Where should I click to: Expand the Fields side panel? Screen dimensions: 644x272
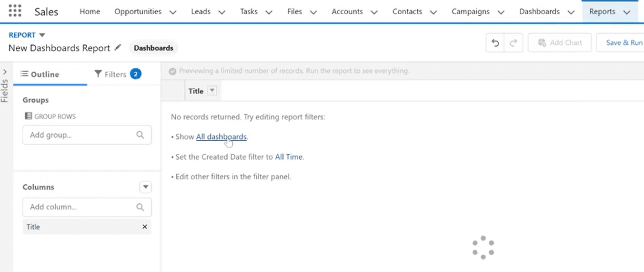pos(5,72)
